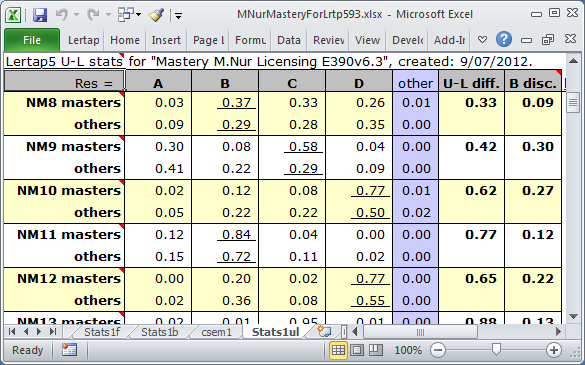Switch to the Insert ribbon tab
Screen dimensions: 585x365
[166, 40]
